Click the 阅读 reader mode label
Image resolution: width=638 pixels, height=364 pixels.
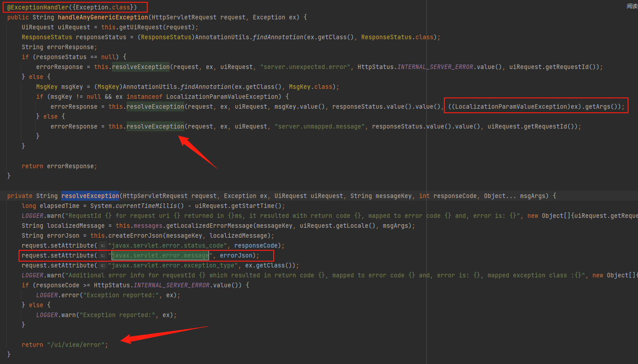(x=632, y=6)
